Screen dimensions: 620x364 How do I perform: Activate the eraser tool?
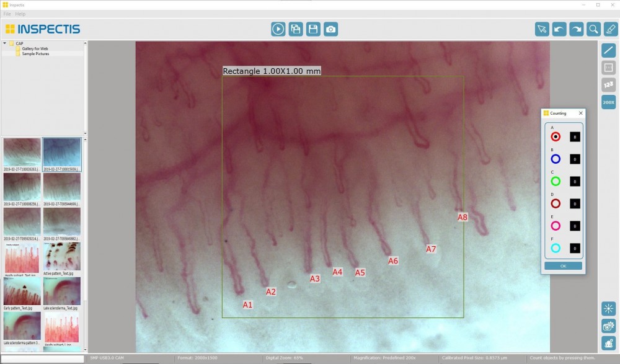tap(610, 29)
